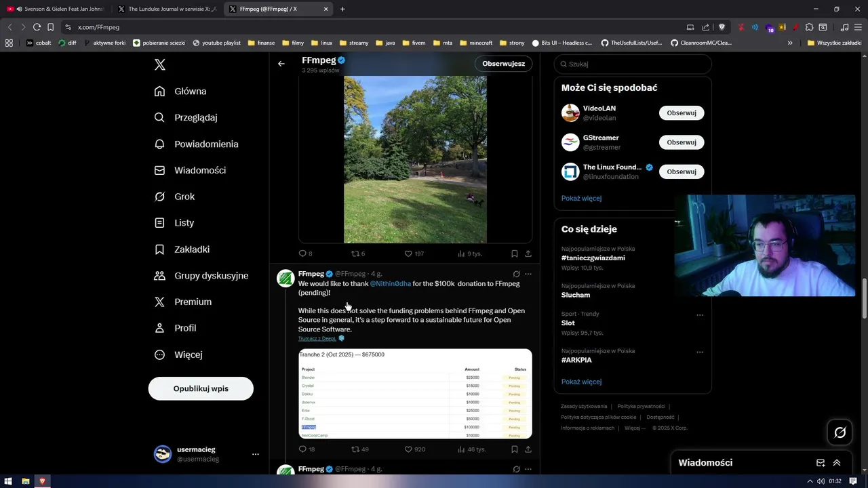Open options for the Slot trend

[x=700, y=314]
